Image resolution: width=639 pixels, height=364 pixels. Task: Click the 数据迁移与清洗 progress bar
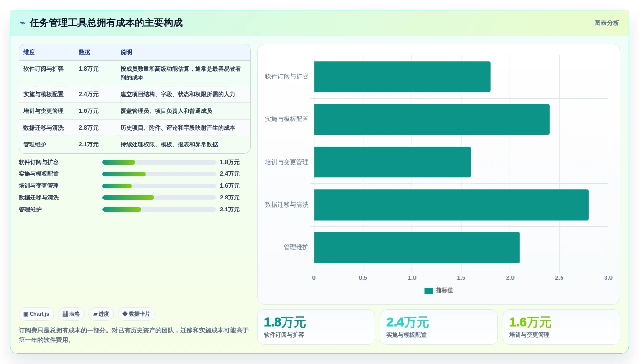[159, 198]
